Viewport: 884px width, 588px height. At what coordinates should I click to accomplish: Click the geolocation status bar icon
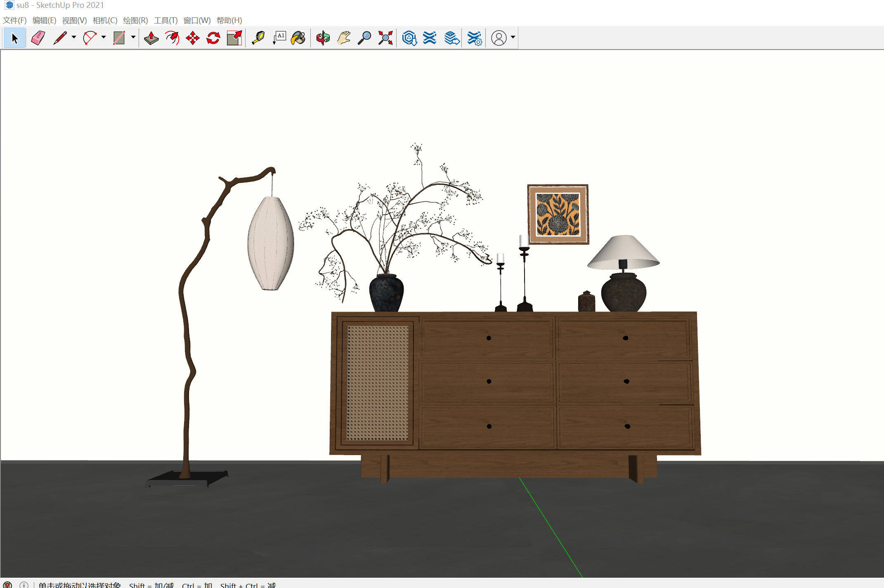point(7,585)
